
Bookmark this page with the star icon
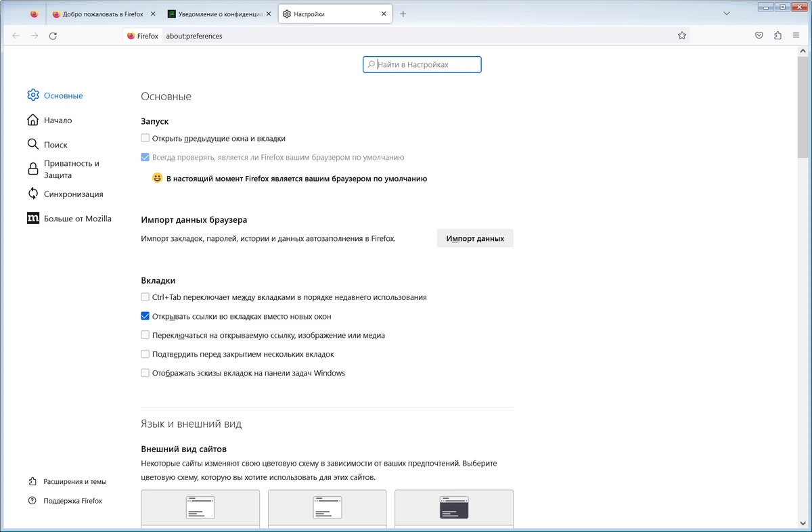click(682, 36)
